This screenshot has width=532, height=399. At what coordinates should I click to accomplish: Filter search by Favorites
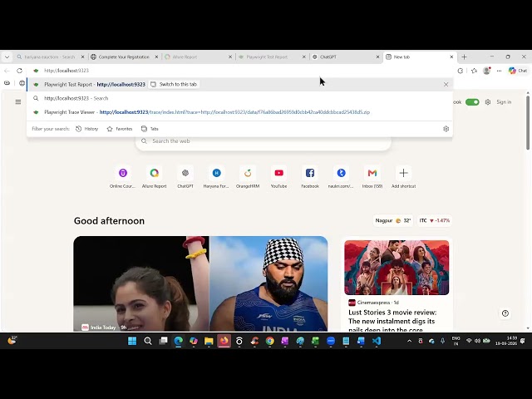pyautogui.click(x=120, y=129)
